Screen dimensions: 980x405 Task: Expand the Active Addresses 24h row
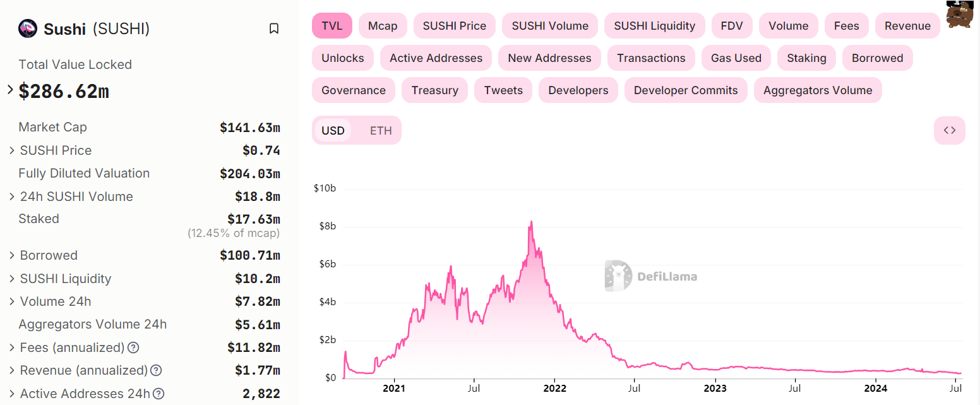[x=12, y=394]
